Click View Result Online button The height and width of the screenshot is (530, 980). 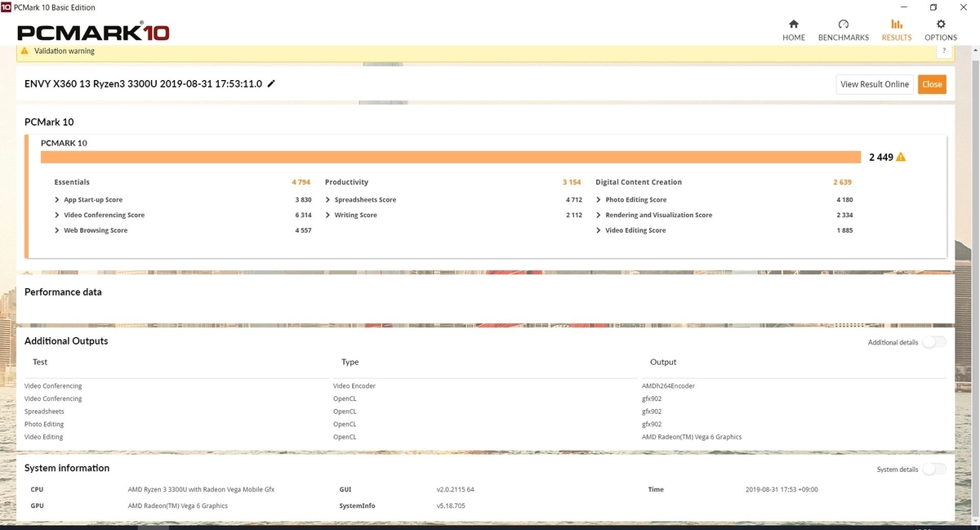[x=875, y=84]
